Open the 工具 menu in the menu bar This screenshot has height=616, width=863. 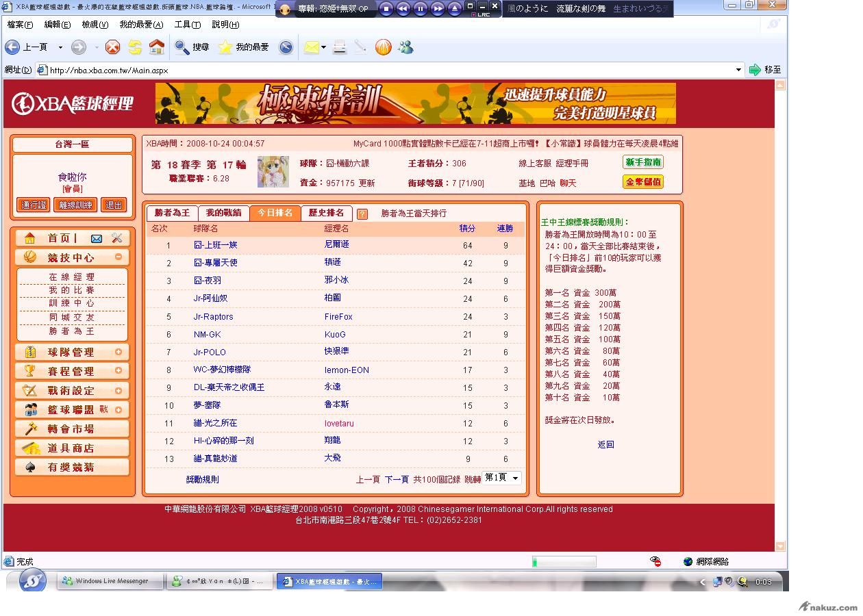[187, 25]
